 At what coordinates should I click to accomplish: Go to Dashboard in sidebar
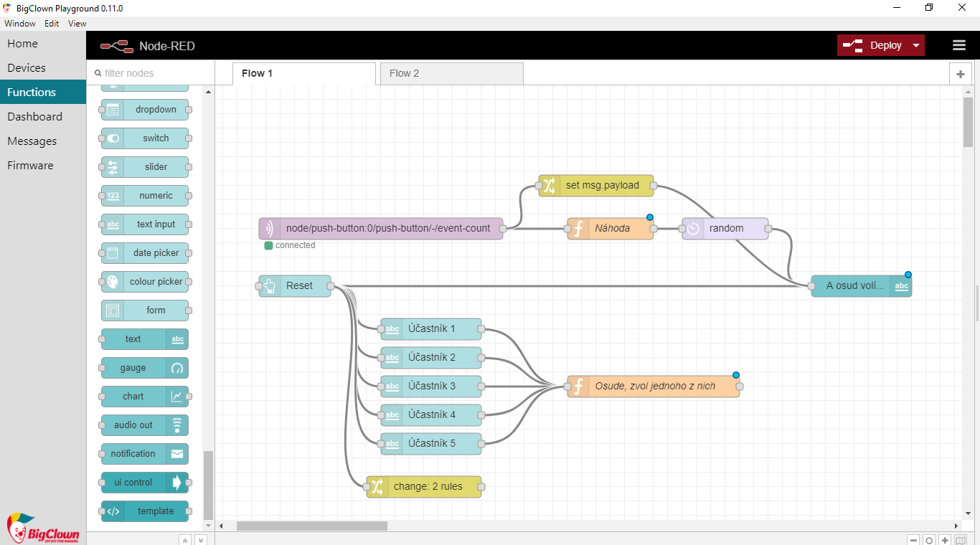(43, 117)
